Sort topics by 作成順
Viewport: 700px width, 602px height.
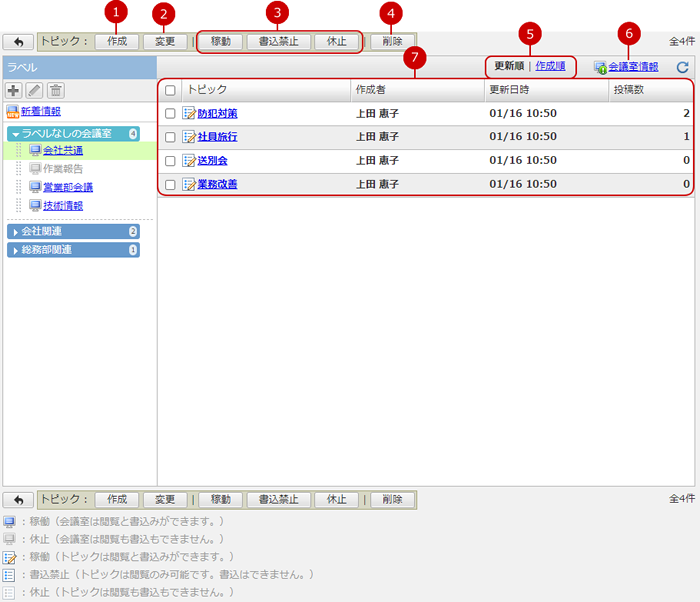click(x=550, y=66)
